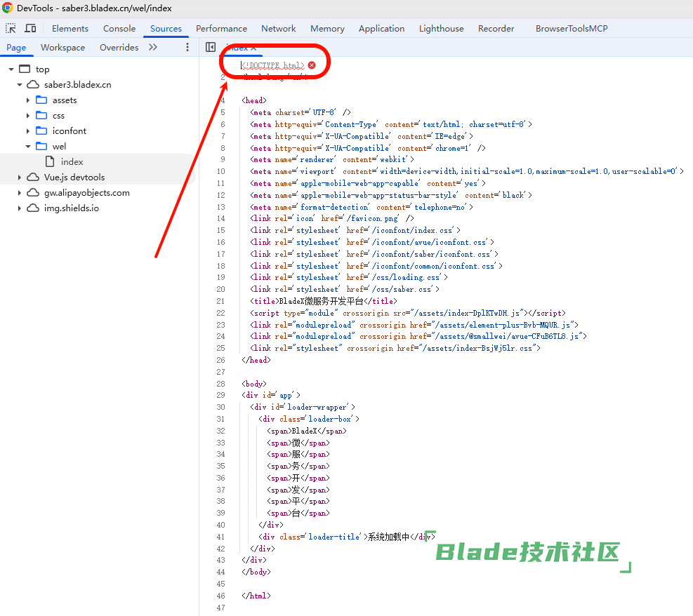This screenshot has height=616, width=693.
Task: Expand the assets folder arrow
Action: tap(28, 100)
